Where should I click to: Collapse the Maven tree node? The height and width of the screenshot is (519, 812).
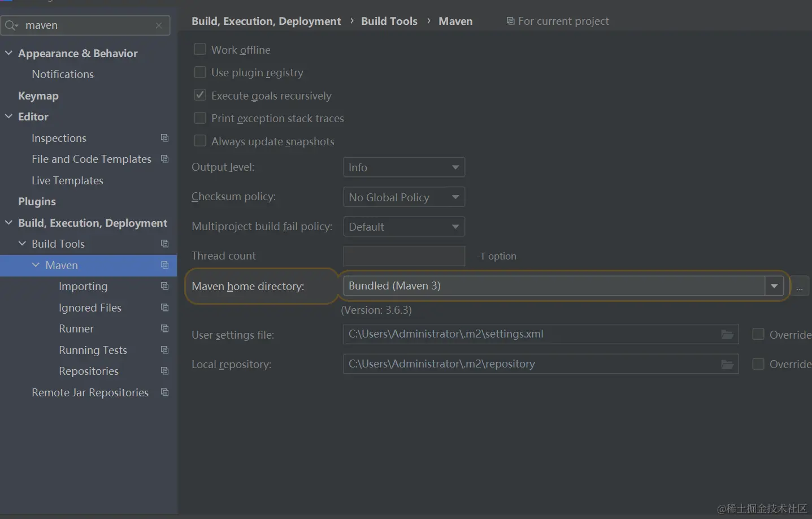[x=36, y=265]
